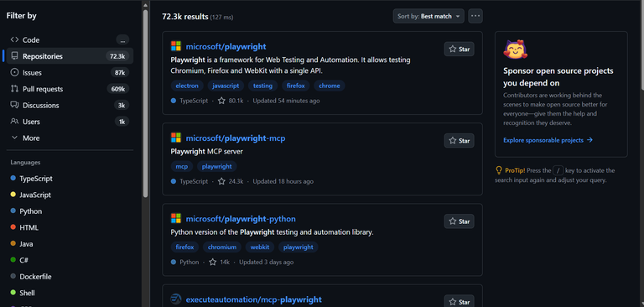Click the Users people icon
Viewport: 644px width, 307px height.
(x=15, y=122)
